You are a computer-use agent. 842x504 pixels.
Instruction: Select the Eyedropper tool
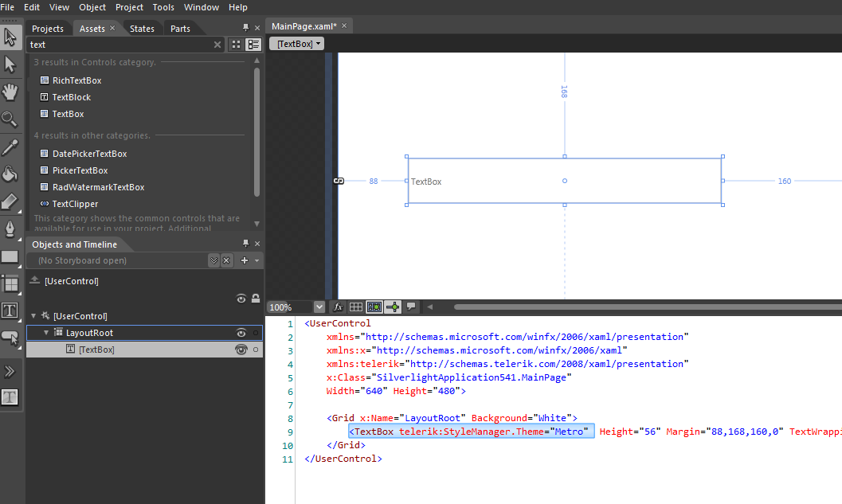tap(10, 147)
